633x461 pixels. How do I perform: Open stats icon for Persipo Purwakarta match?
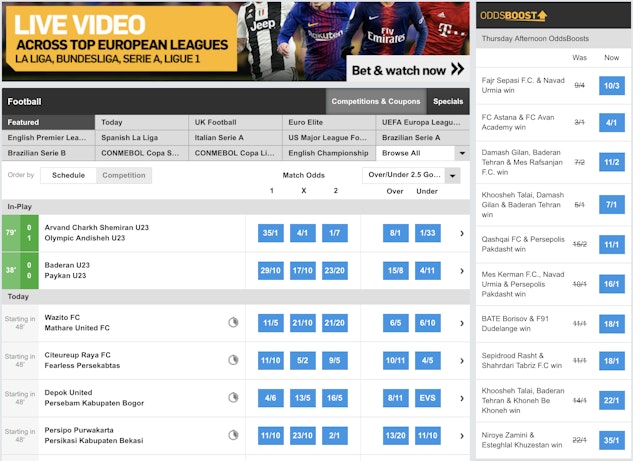point(233,435)
